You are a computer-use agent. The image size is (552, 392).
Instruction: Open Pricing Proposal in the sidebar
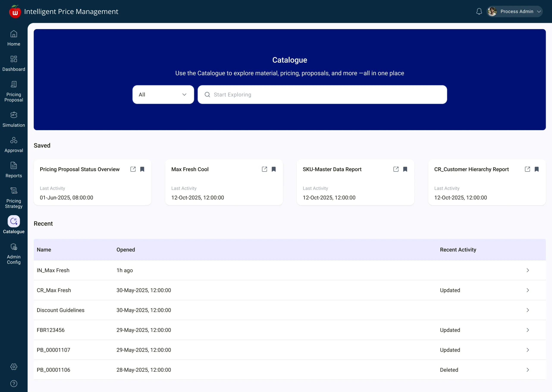14,92
